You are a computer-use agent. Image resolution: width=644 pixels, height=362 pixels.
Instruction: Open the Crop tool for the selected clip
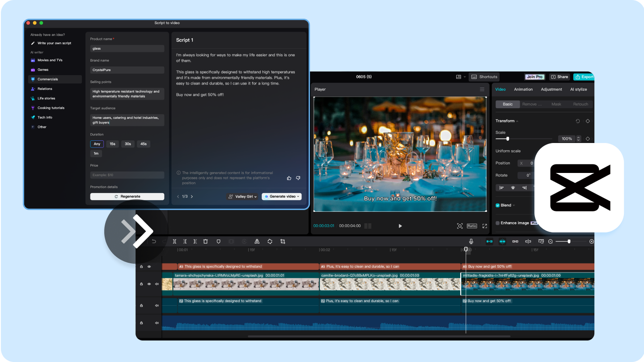[282, 241]
